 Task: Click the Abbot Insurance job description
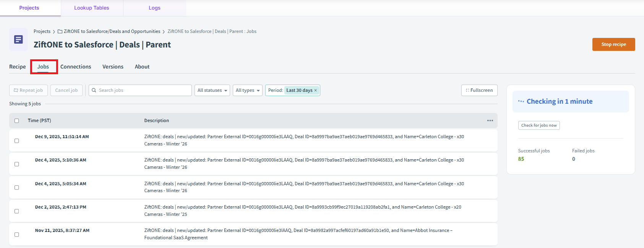click(x=298, y=234)
